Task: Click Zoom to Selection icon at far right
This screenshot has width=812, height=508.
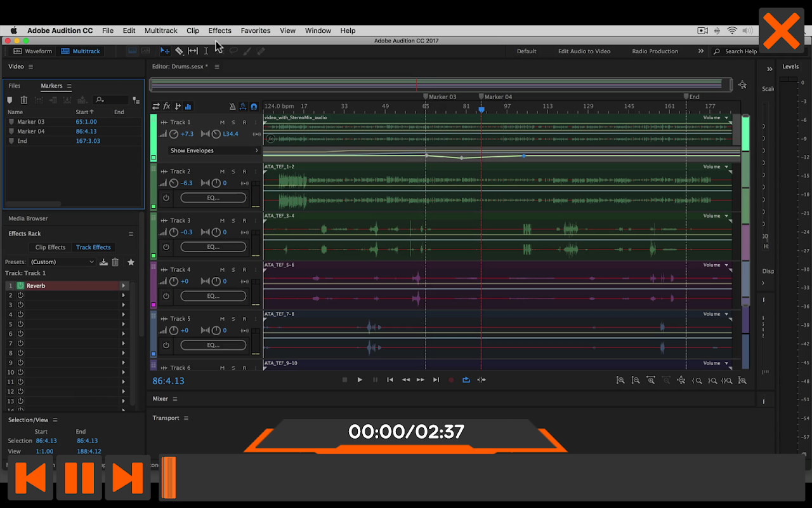Action: [742, 380]
